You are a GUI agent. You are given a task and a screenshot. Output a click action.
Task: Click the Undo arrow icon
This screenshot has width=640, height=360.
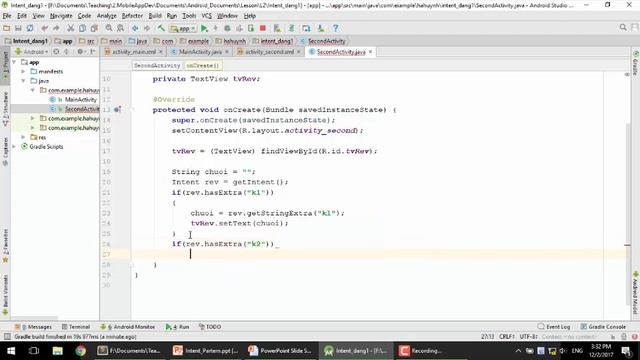[x=44, y=28]
